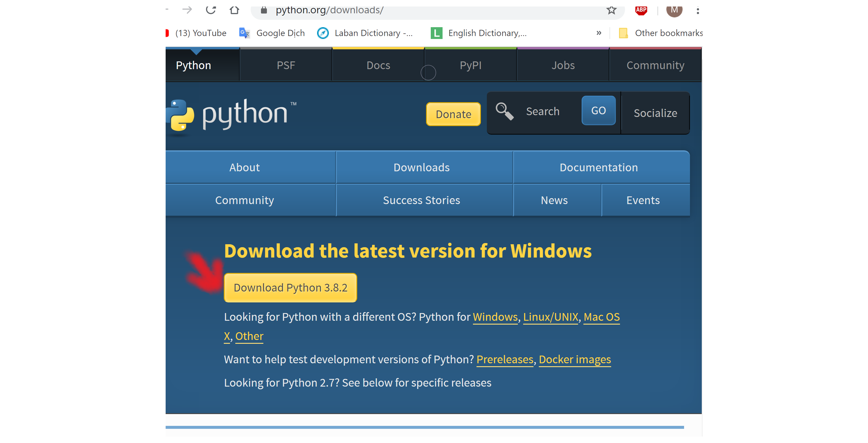
Task: Click the bookmark star icon
Action: tap(611, 10)
